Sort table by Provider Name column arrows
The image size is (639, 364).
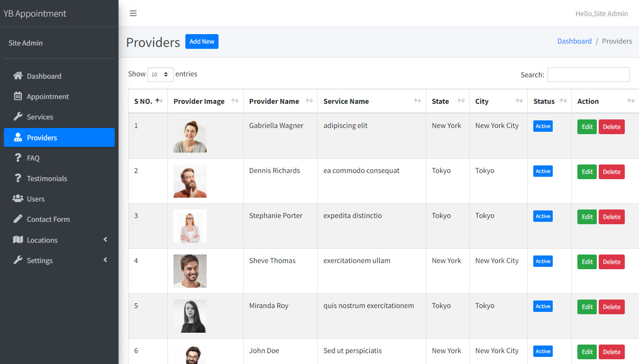pyautogui.click(x=309, y=101)
